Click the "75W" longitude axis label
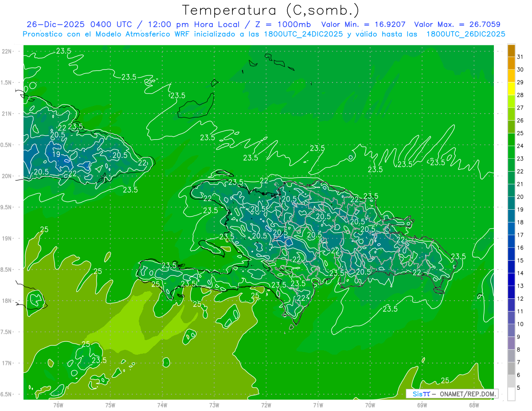 click(x=110, y=405)
